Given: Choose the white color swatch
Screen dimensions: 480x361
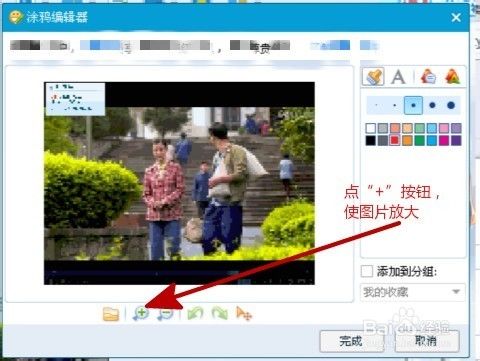Looking at the screenshot, I should click(371, 128).
